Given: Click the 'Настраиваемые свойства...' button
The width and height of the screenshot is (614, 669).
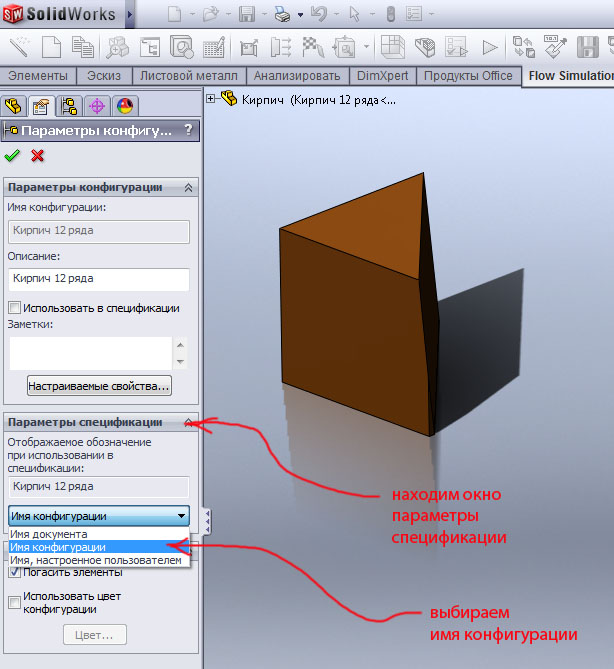Looking at the screenshot, I should click(99, 385).
